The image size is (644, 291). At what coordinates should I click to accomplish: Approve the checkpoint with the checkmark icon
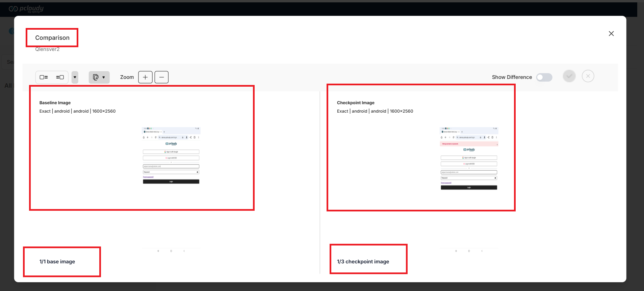pyautogui.click(x=569, y=76)
